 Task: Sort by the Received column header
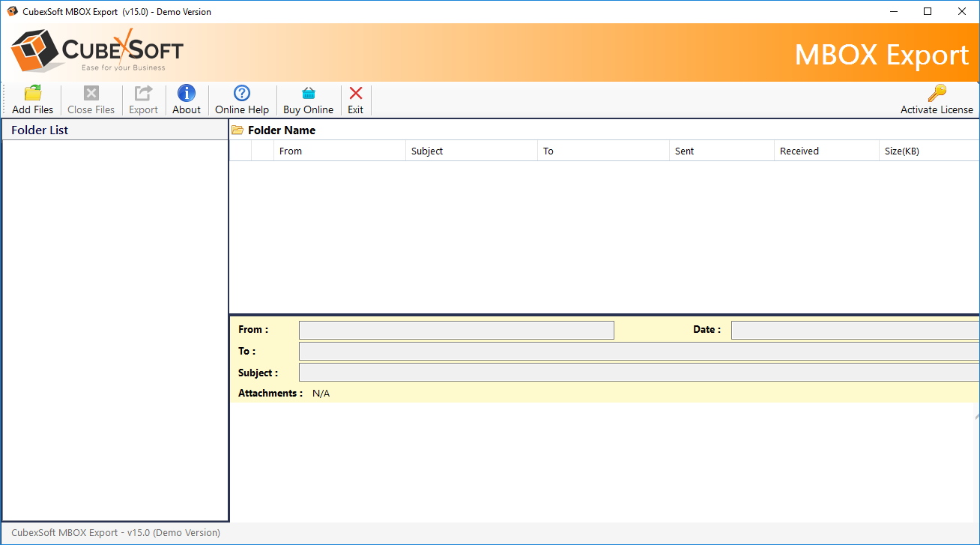(x=826, y=151)
